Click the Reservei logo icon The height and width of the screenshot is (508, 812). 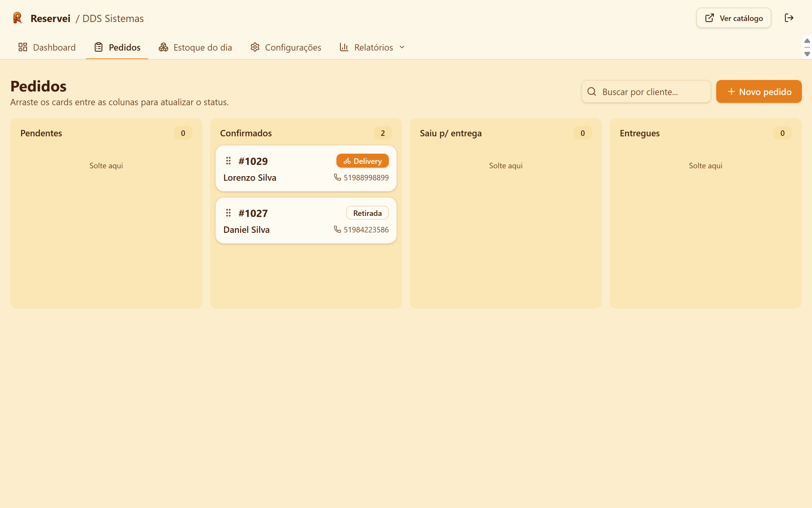click(x=17, y=18)
